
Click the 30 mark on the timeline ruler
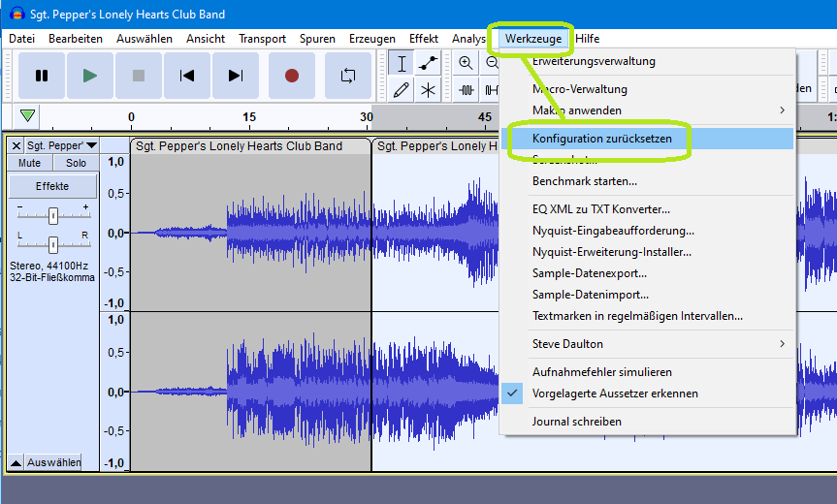(367, 117)
